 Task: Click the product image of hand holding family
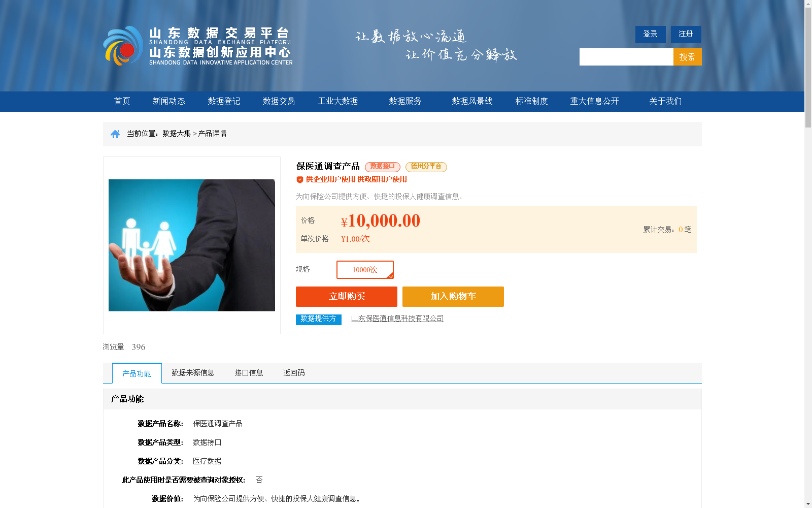(192, 245)
